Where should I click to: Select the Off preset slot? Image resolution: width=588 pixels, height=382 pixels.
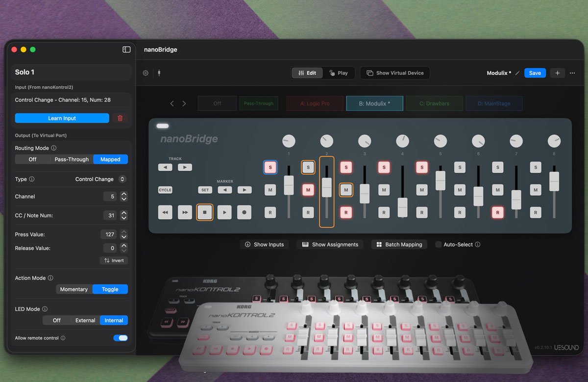coord(218,103)
